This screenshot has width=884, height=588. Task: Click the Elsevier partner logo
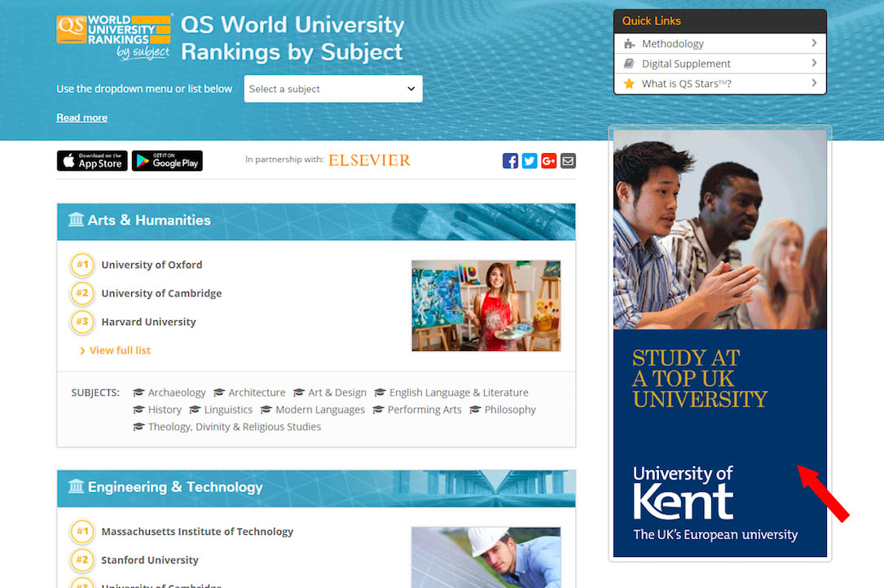369,160
